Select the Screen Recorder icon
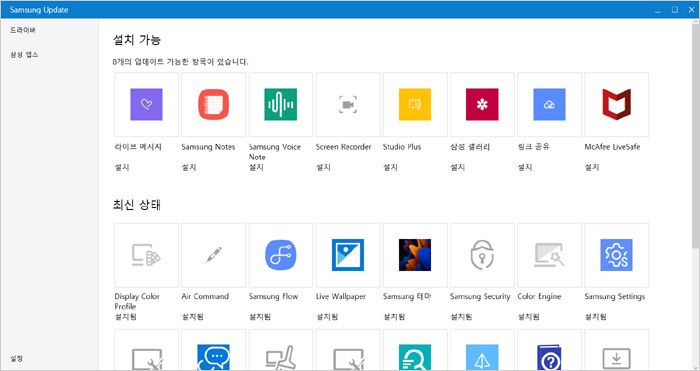Image resolution: width=700 pixels, height=371 pixels. [x=348, y=104]
